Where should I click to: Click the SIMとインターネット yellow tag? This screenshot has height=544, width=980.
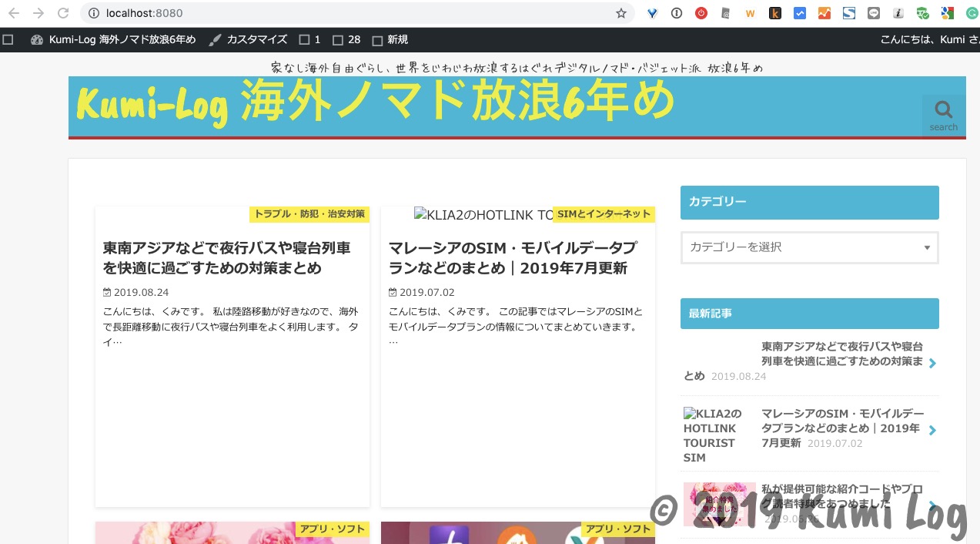coord(604,214)
